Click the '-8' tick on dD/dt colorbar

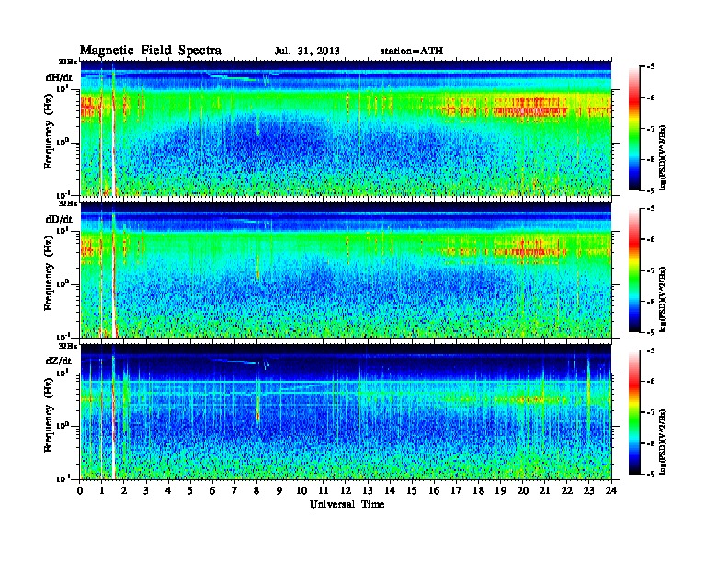pyautogui.click(x=651, y=302)
